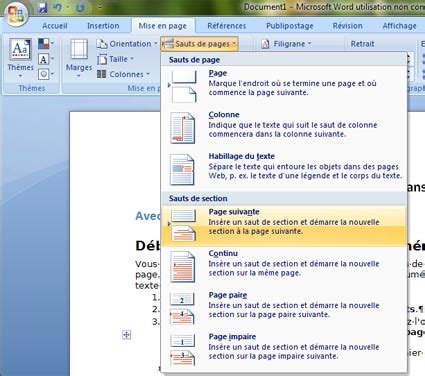Click the Redo icon in quick access toolbar
The image size is (425, 376).
pyautogui.click(x=80, y=7)
